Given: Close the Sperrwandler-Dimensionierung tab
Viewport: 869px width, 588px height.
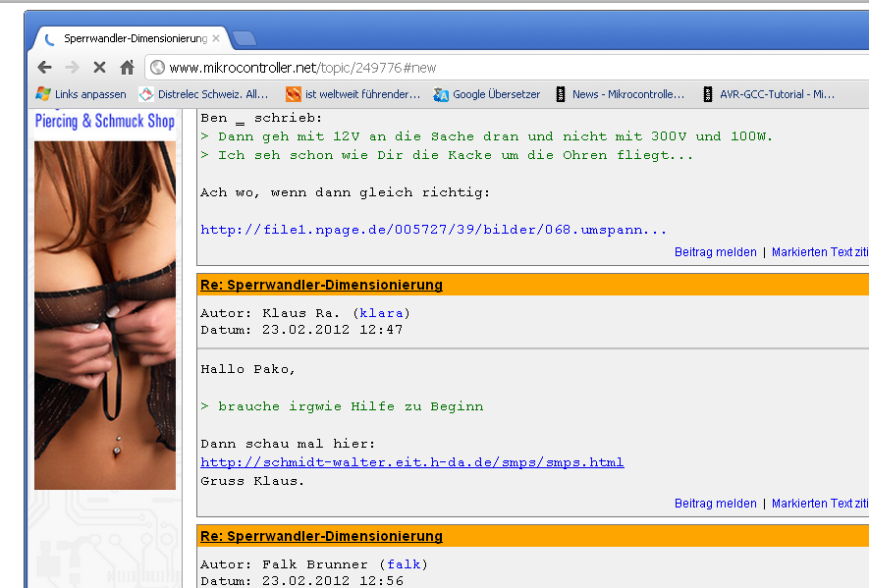Looking at the screenshot, I should pos(216,38).
